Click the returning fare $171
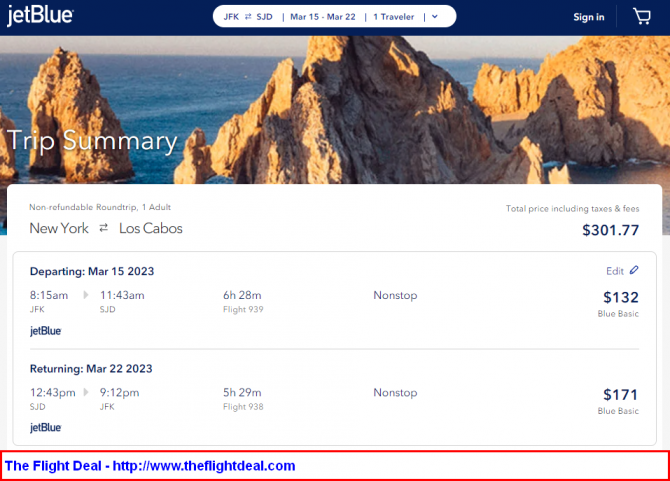The height and width of the screenshot is (481, 670). pos(620,394)
